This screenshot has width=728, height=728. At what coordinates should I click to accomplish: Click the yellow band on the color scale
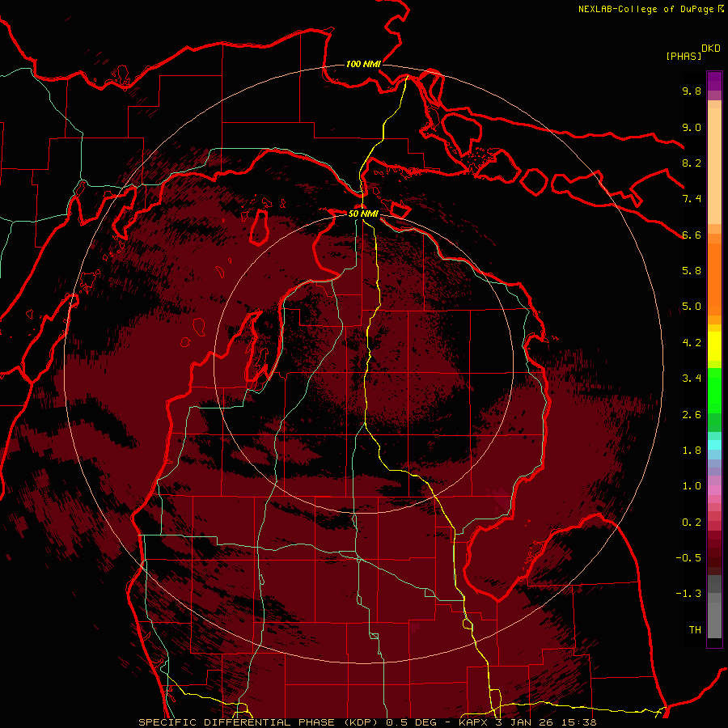coord(714,346)
